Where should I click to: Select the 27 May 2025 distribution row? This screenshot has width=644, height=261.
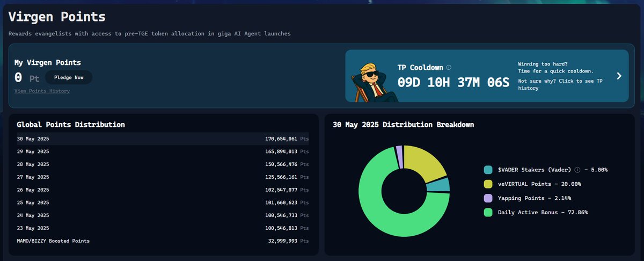[x=163, y=177]
